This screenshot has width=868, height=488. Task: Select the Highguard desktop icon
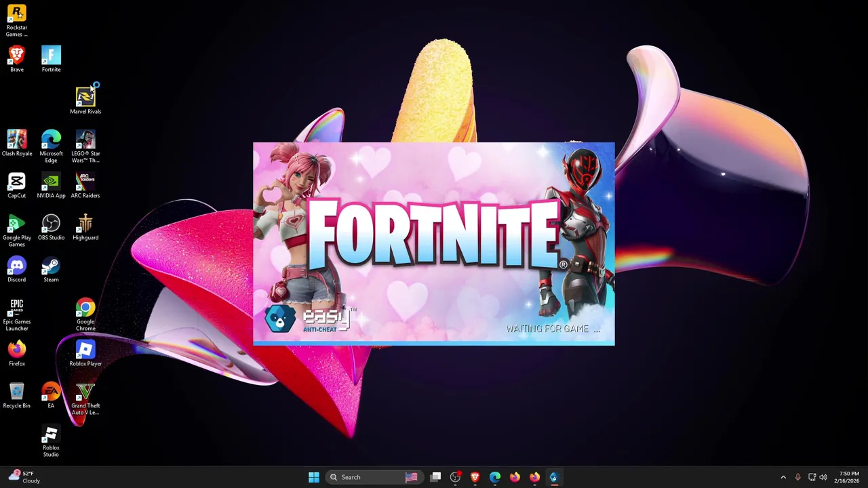[x=85, y=227]
